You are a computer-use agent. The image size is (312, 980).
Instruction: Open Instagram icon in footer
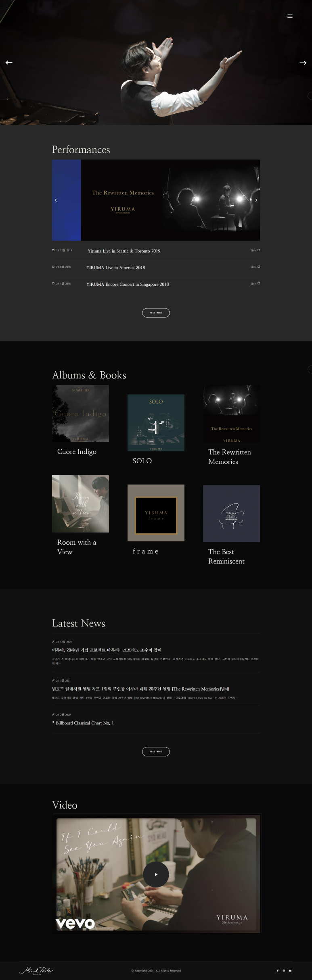(x=284, y=971)
